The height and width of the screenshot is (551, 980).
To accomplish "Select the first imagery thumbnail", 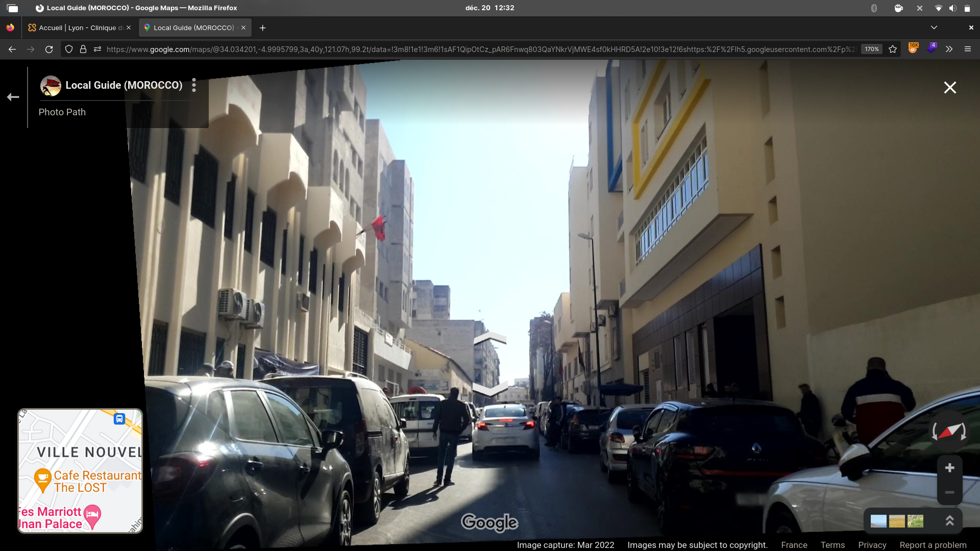I will point(878,521).
